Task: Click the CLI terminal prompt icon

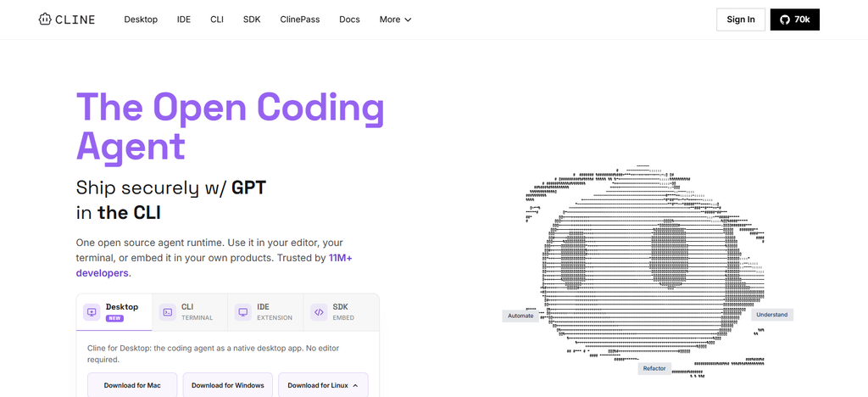Action: pyautogui.click(x=167, y=311)
